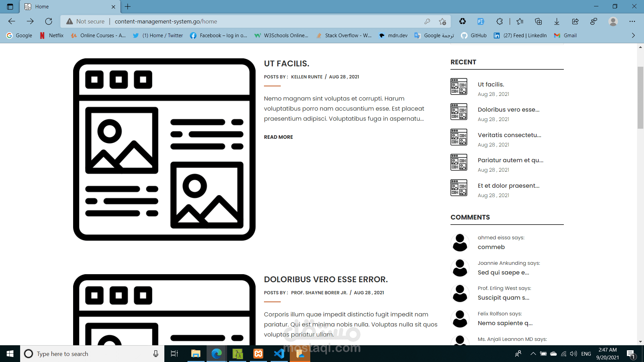This screenshot has width=644, height=362.
Task: Open the browser profile avatar
Action: pos(613,21)
